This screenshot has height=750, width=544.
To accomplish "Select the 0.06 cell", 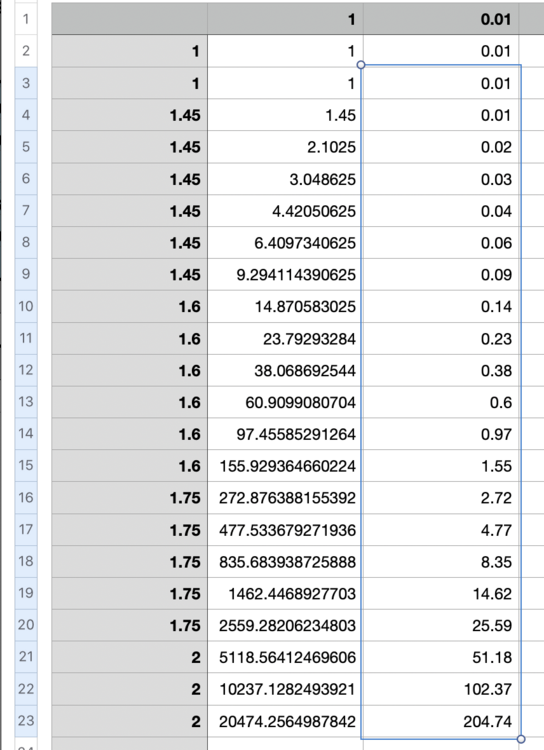I will click(441, 243).
